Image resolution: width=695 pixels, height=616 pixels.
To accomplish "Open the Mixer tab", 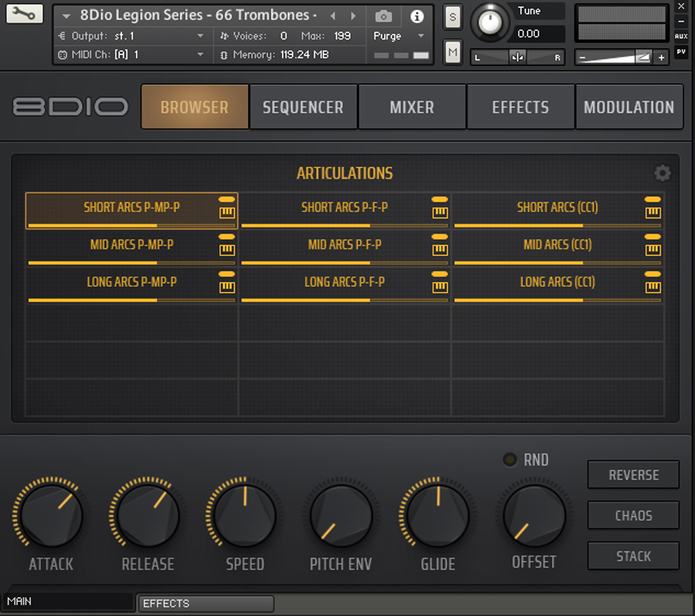I will pos(412,107).
